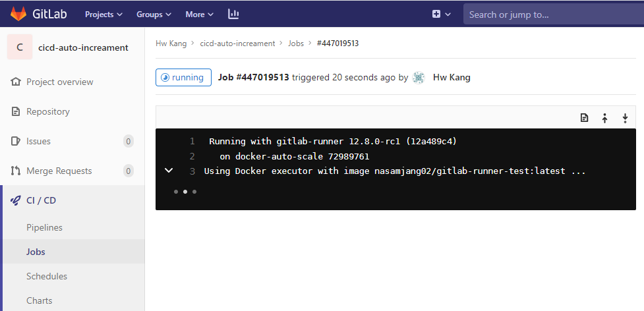Open Hw Kang user profile link
This screenshot has width=644, height=311.
pos(452,77)
